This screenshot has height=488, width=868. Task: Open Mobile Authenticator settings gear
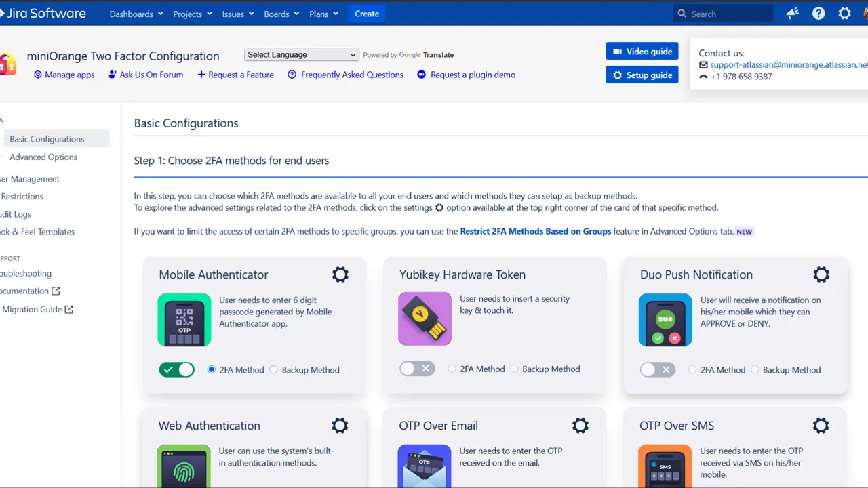(340, 274)
